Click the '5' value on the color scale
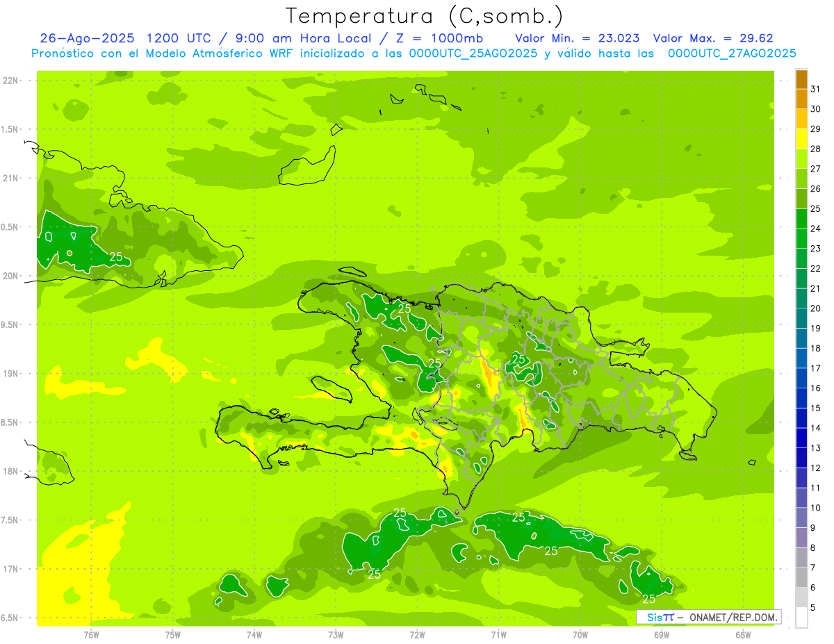 point(813,607)
